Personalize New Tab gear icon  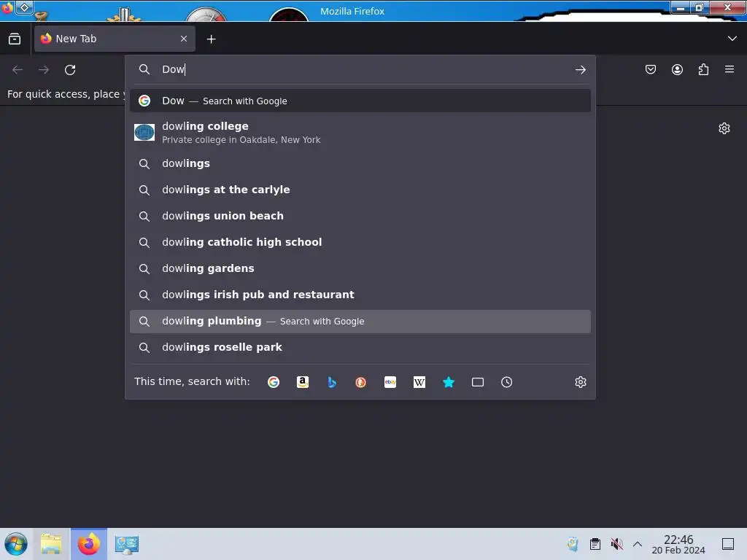[x=724, y=128]
